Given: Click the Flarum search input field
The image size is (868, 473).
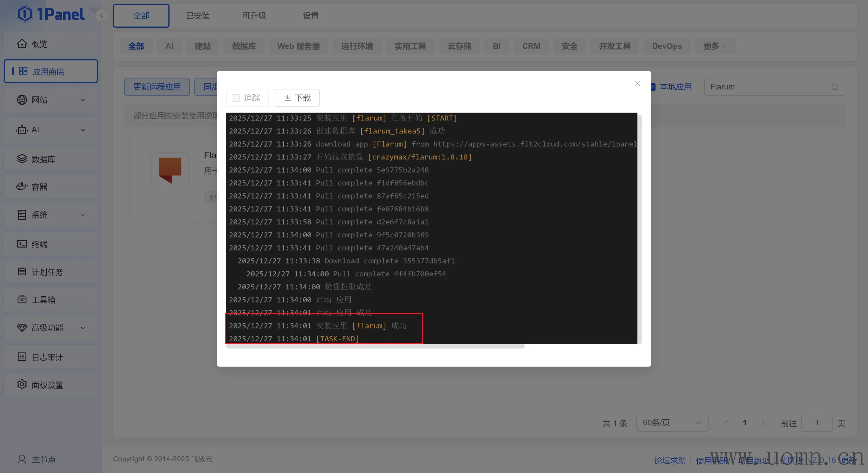Looking at the screenshot, I should 768,87.
